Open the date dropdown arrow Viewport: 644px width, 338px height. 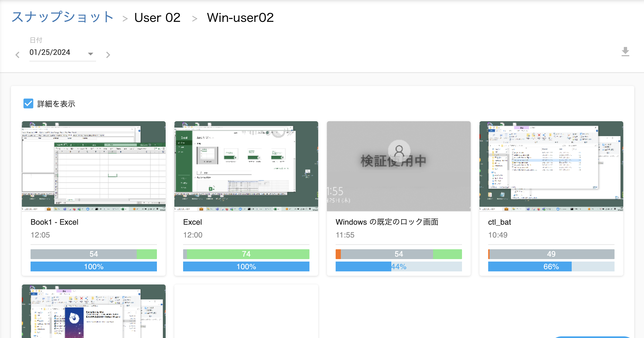(91, 54)
